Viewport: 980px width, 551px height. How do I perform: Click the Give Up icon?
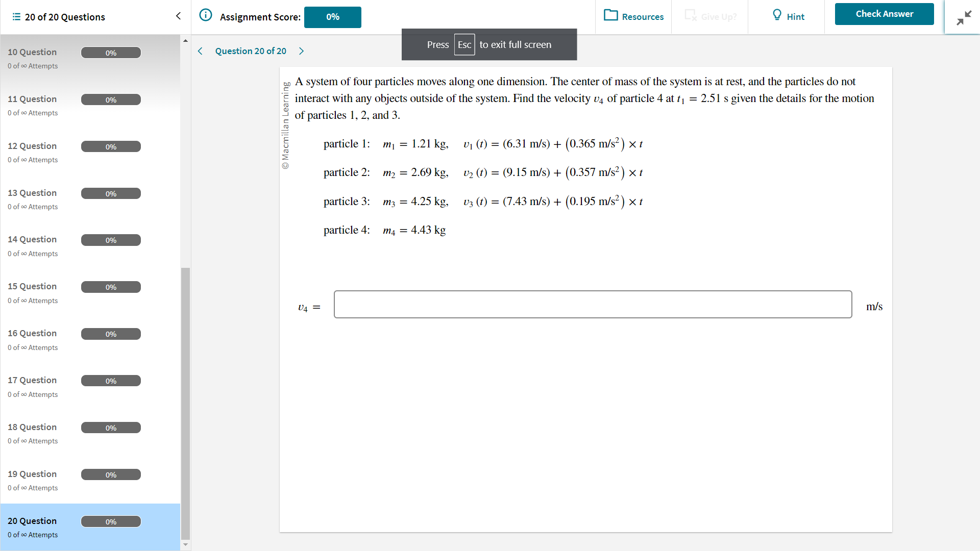coord(691,15)
